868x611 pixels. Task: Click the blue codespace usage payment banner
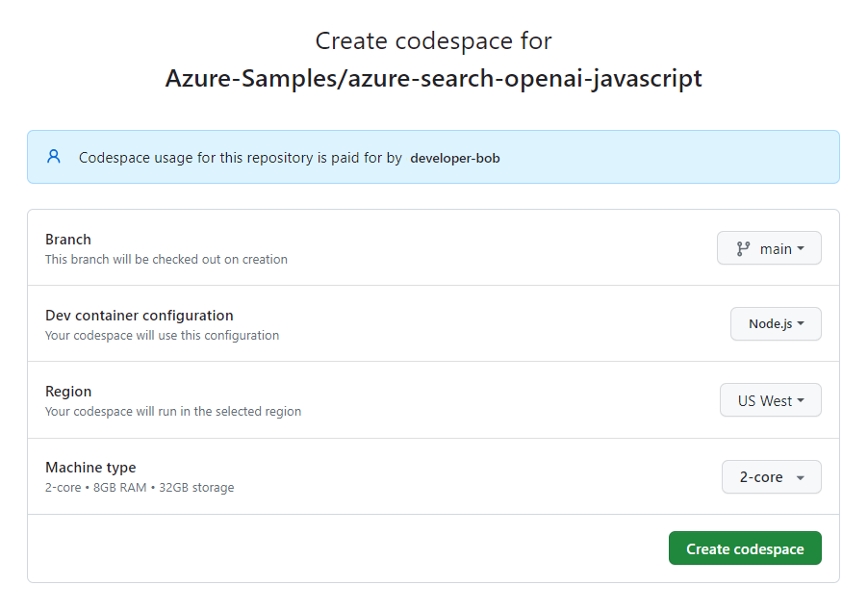point(433,157)
